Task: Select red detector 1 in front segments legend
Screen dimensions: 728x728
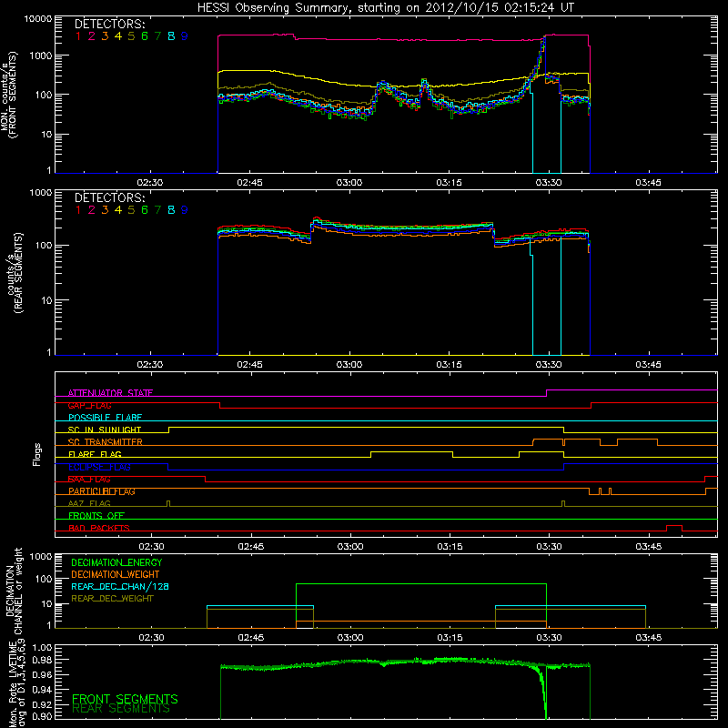Action: tap(78, 36)
